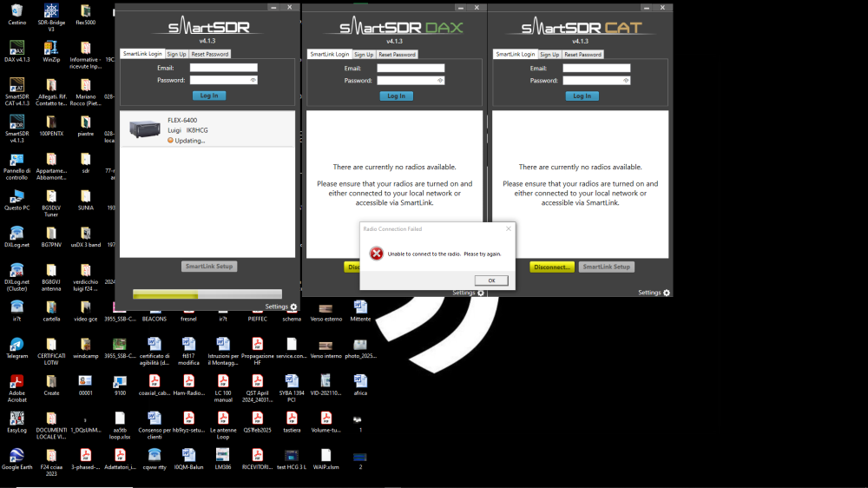This screenshot has height=488, width=868.
Task: Click Disconnect button in SmartSDR CAT
Action: [552, 267]
